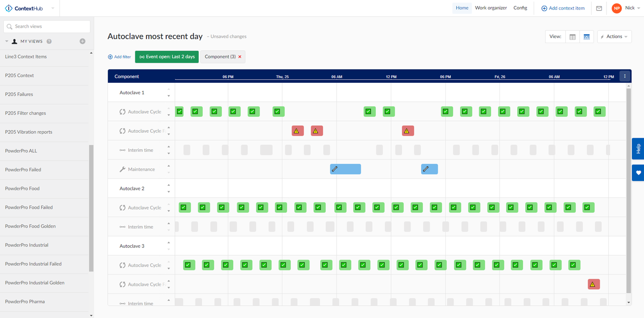Open the messages envelope icon
644x318 pixels.
(x=599, y=8)
